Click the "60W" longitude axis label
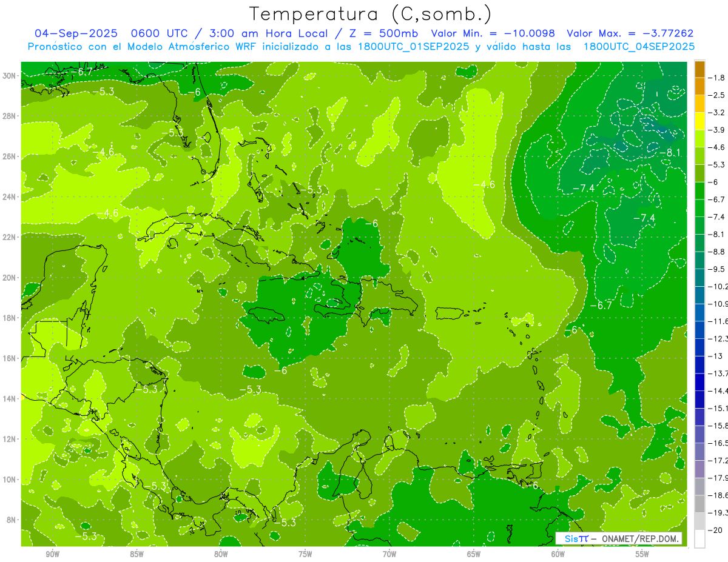The width and height of the screenshot is (728, 562). point(558,554)
